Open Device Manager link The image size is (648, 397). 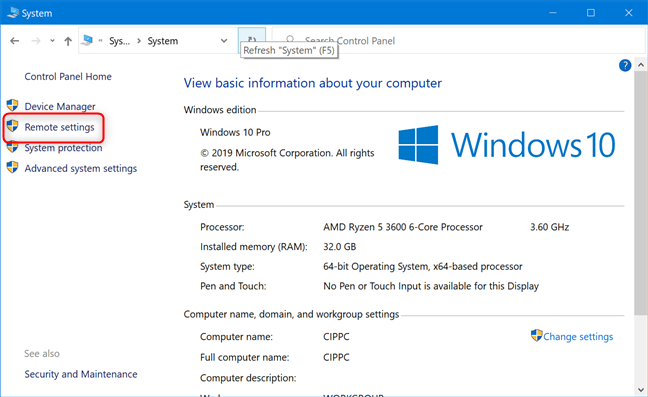(60, 107)
